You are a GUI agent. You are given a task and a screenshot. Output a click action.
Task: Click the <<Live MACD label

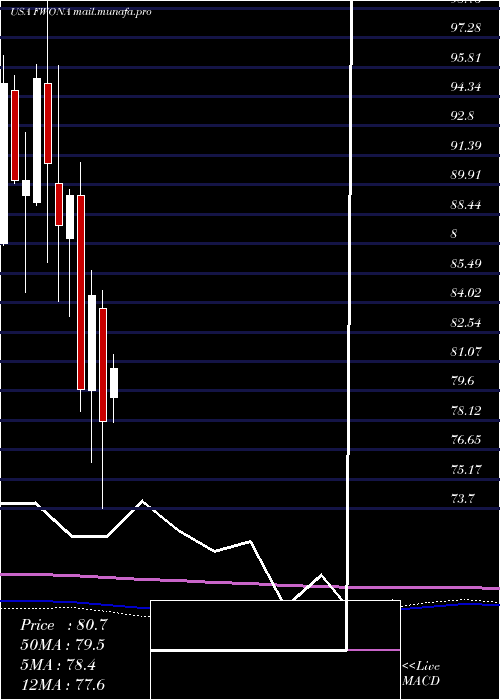(x=421, y=674)
